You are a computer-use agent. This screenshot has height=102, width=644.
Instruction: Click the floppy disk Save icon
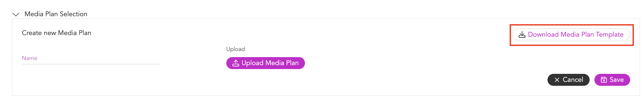point(604,80)
